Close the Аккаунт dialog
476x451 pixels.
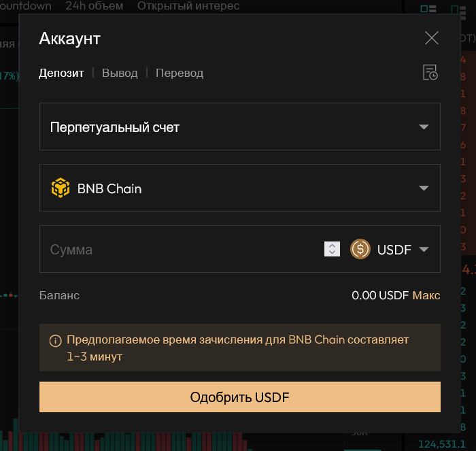[x=432, y=38]
